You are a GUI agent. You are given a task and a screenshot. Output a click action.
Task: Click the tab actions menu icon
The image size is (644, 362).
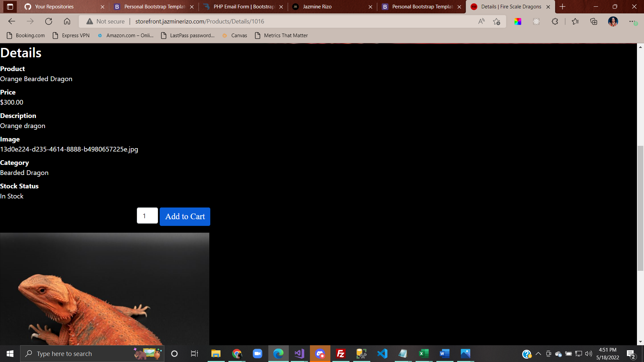point(10,7)
